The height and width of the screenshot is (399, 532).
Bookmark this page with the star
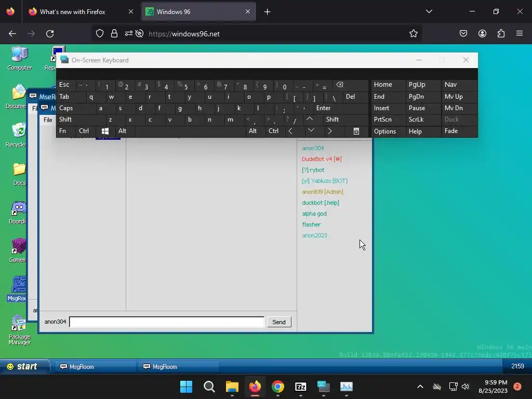(413, 34)
